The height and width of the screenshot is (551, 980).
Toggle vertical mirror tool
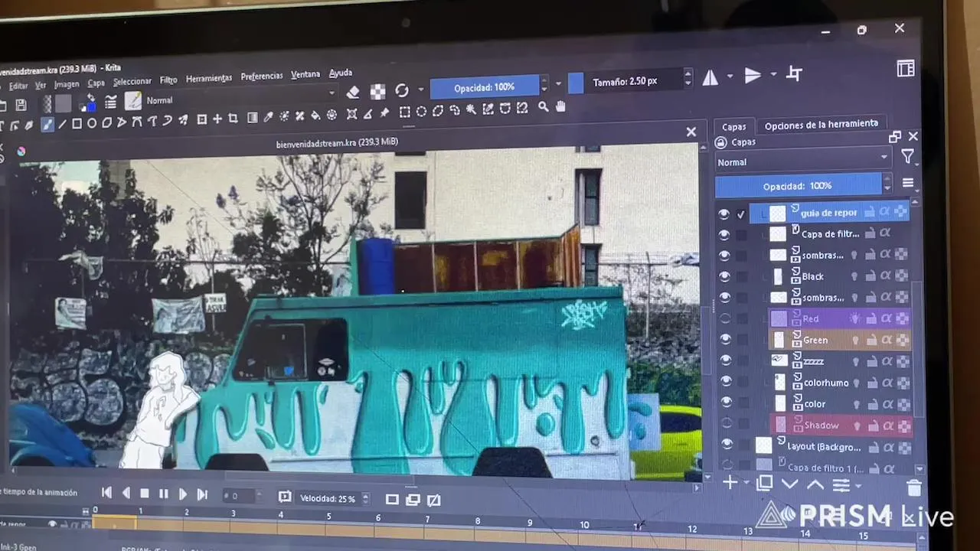(x=753, y=75)
